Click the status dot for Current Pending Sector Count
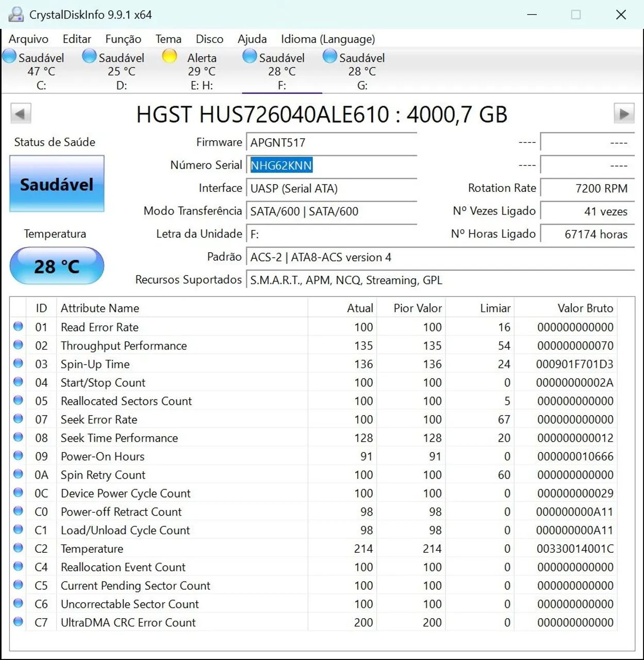644x660 pixels. pos(18,585)
